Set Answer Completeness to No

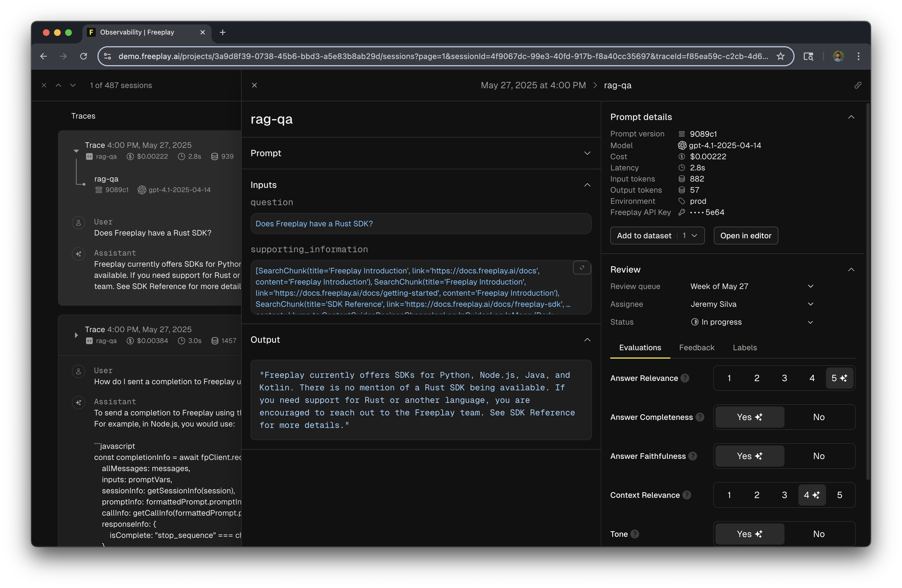(819, 417)
